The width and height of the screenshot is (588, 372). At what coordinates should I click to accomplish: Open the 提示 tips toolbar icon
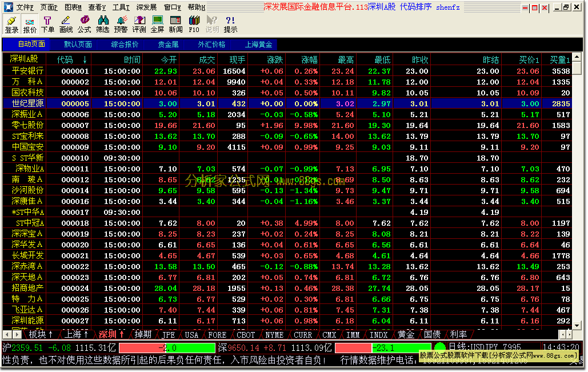[231, 25]
